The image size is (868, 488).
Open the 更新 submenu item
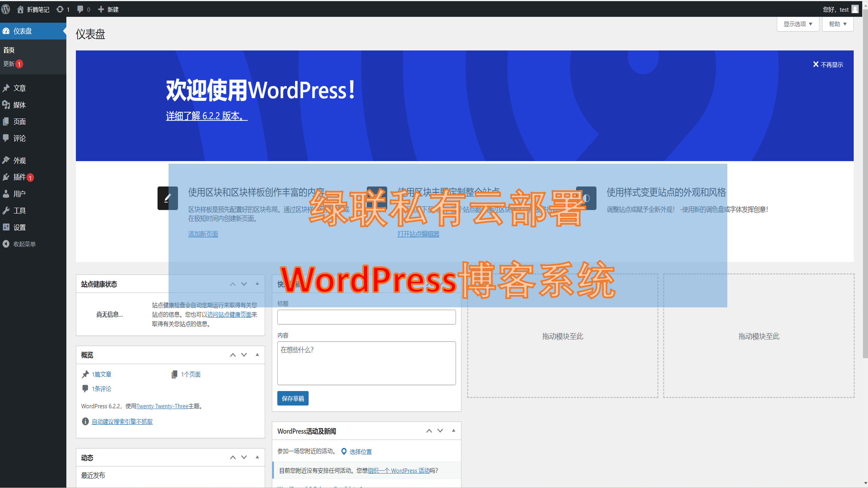tap(9, 64)
